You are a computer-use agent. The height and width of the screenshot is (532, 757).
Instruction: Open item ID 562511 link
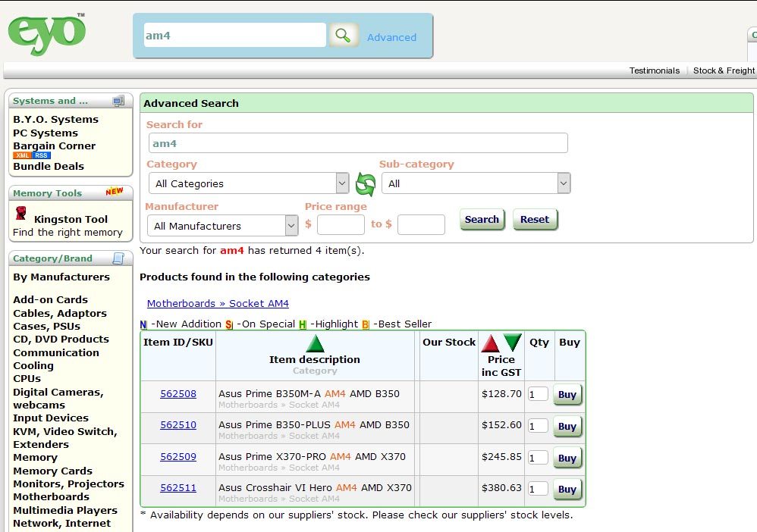(178, 487)
